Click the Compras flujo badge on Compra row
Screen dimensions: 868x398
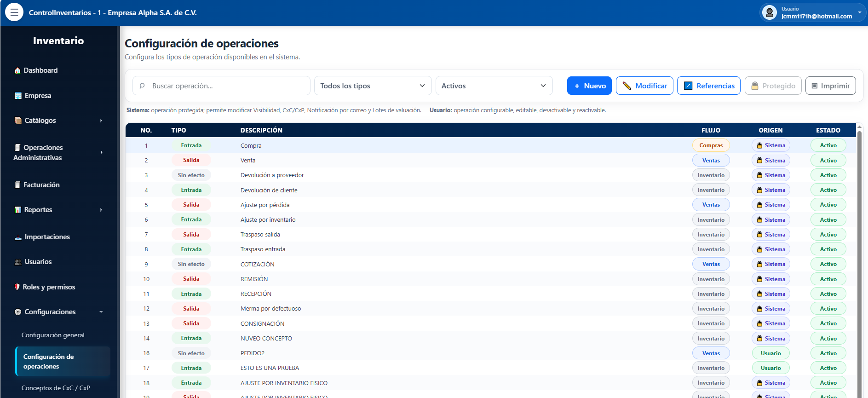[x=711, y=145]
